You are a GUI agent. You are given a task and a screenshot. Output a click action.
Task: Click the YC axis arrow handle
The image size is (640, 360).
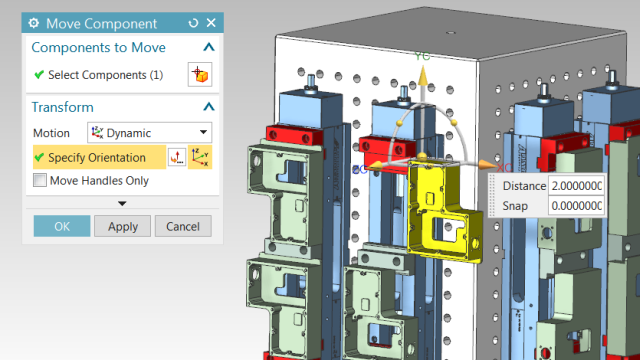(x=423, y=77)
